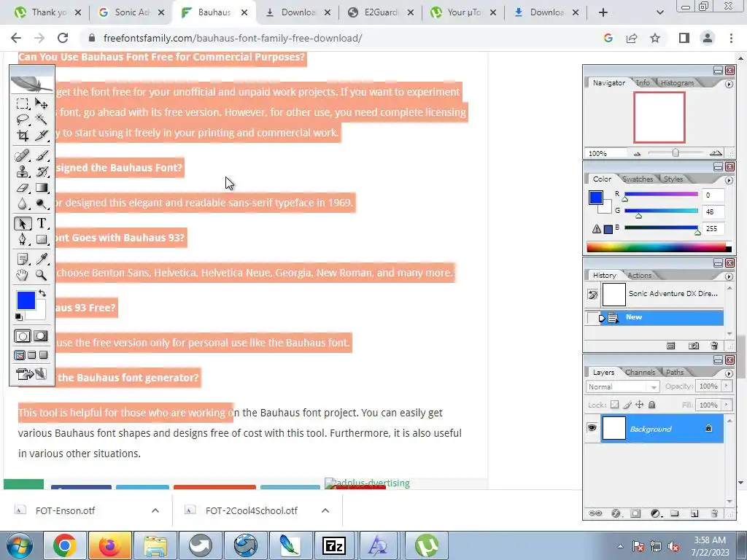Add a layer style from Layers panel footer
The image size is (747, 560).
click(616, 513)
